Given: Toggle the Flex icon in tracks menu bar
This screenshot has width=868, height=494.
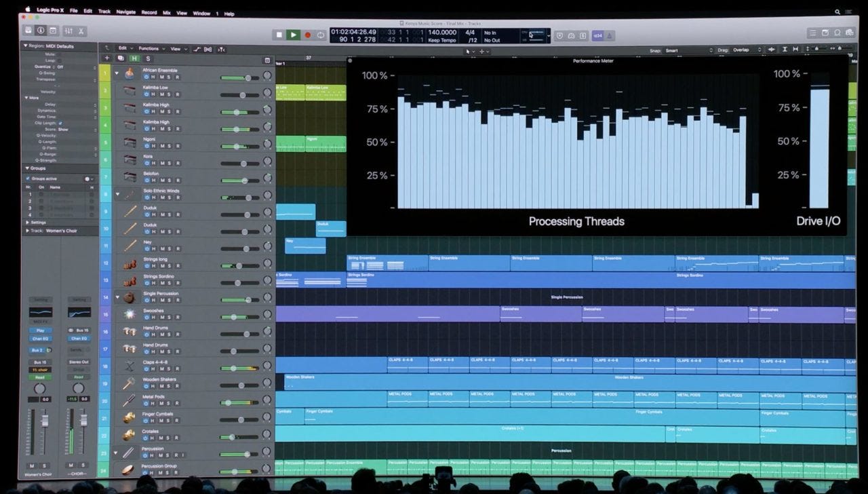Looking at the screenshot, I should (208, 49).
